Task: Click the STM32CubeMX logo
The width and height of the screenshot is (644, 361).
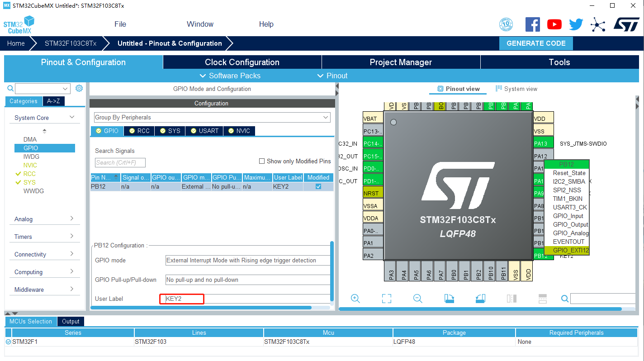Action: pyautogui.click(x=19, y=25)
